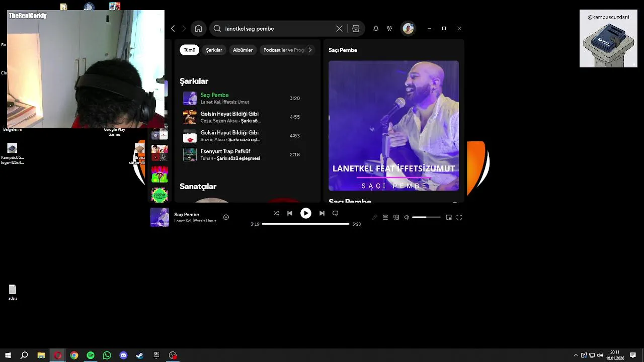Open the Epic Games Launcher from the taskbar
This screenshot has height=362, width=644.
(x=156, y=355)
